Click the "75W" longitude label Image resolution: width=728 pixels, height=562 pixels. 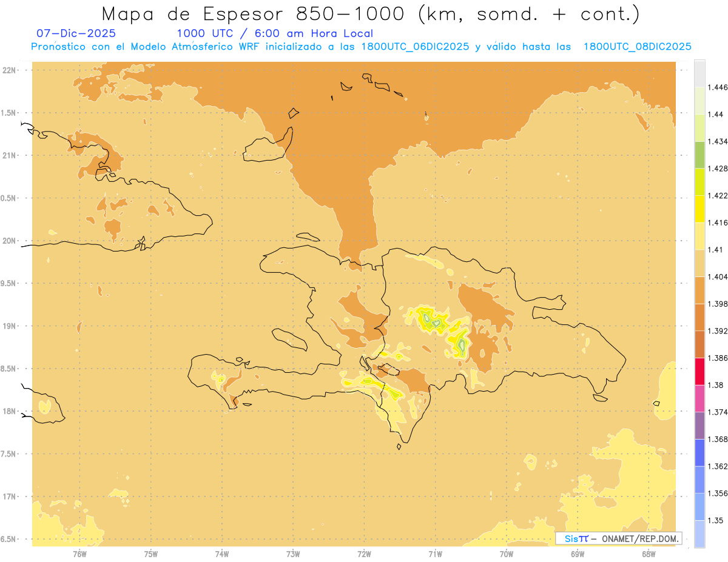point(151,554)
